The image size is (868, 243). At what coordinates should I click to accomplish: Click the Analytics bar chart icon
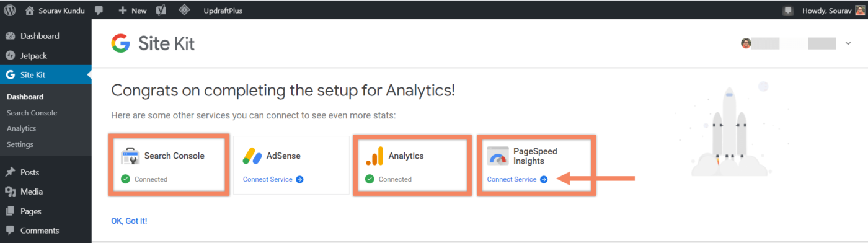374,156
